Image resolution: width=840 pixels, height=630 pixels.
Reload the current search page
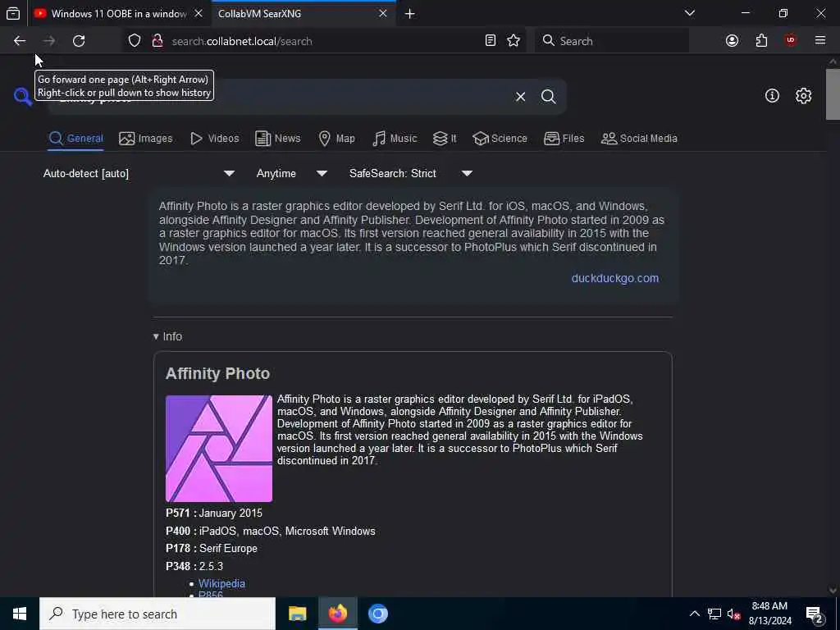tap(79, 41)
